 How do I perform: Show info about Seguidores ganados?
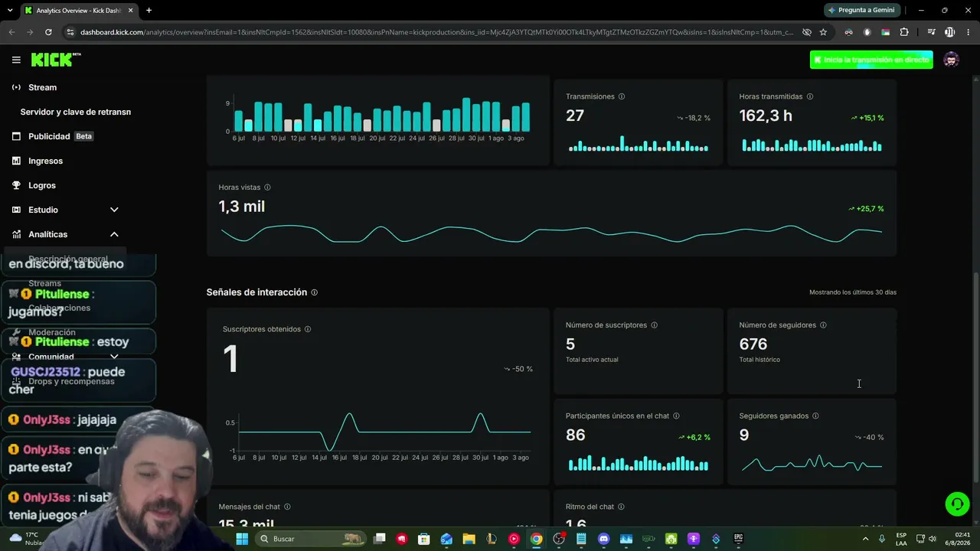(815, 416)
